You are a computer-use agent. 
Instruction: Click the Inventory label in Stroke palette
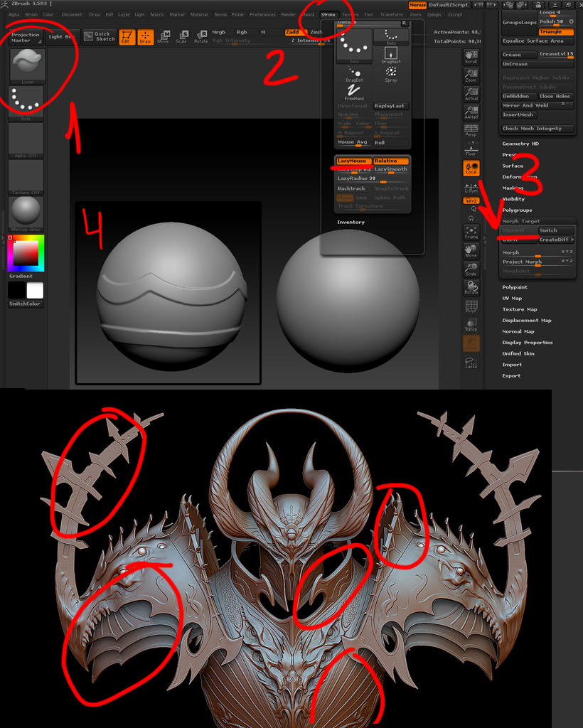(351, 223)
